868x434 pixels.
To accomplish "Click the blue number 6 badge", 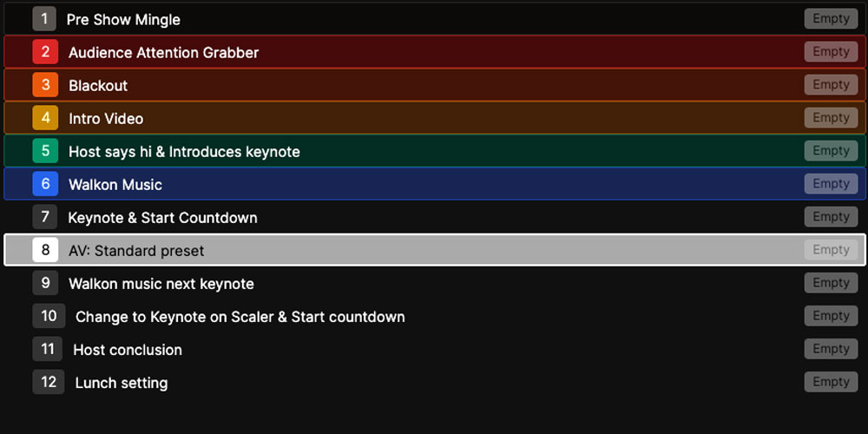I will (45, 184).
